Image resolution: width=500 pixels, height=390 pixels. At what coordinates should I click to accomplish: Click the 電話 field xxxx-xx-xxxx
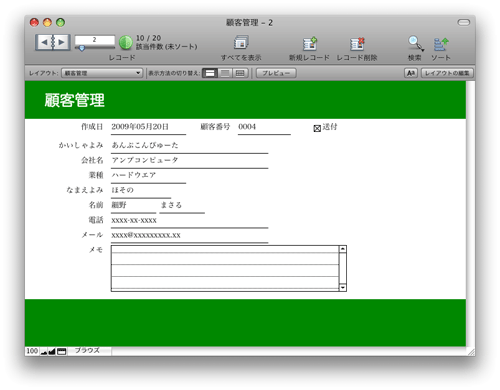tap(189, 221)
